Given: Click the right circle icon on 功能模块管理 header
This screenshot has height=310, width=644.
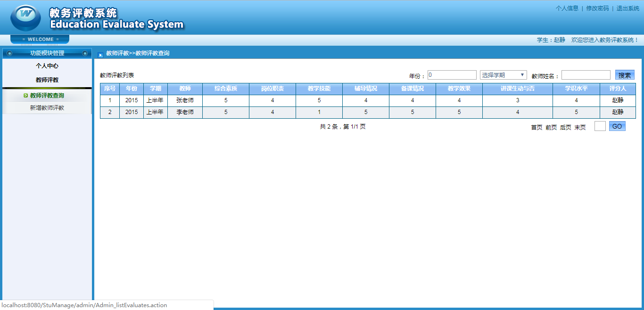Looking at the screenshot, I should click(85, 53).
